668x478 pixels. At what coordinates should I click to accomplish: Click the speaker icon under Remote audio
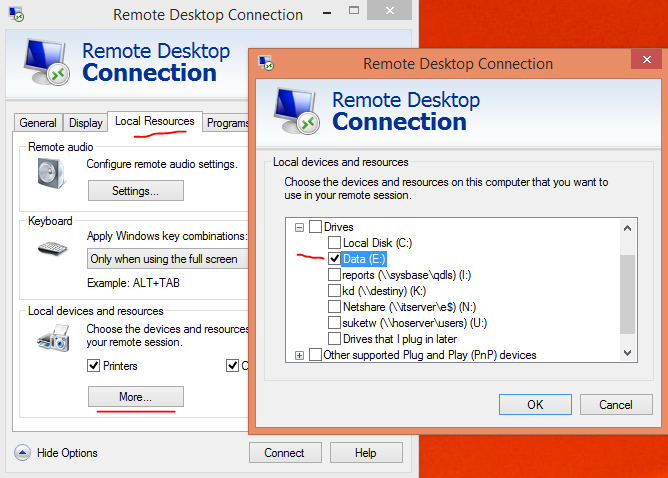(51, 173)
